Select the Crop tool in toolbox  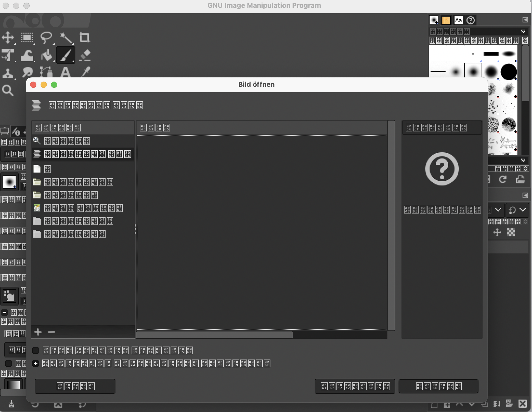85,38
